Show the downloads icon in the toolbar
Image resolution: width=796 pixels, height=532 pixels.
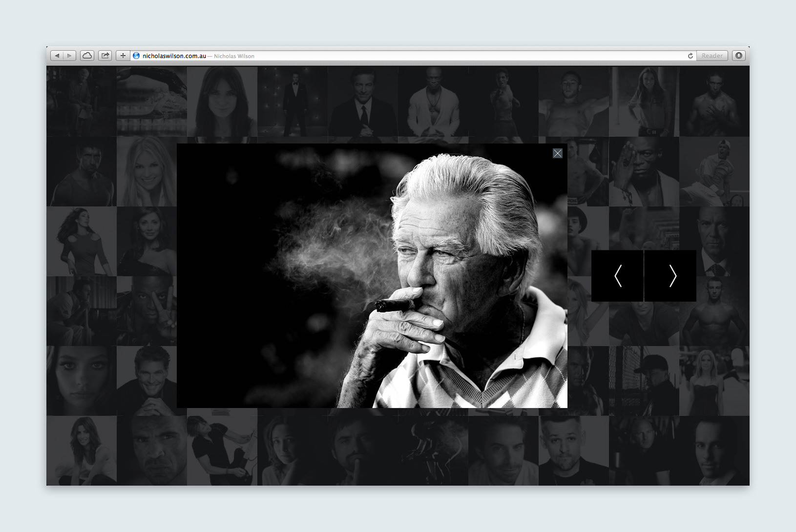pyautogui.click(x=739, y=56)
